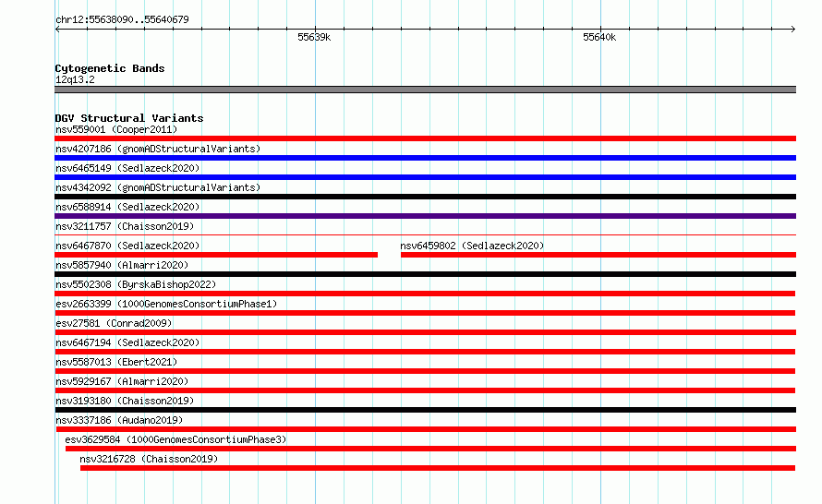The width and height of the screenshot is (822, 504).
Task: Click the DGV Structural Variants track title
Action: coord(129,118)
